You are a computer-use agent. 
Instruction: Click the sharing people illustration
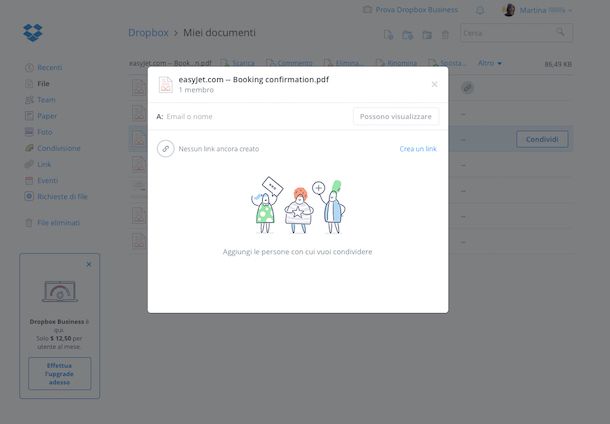tap(298, 205)
